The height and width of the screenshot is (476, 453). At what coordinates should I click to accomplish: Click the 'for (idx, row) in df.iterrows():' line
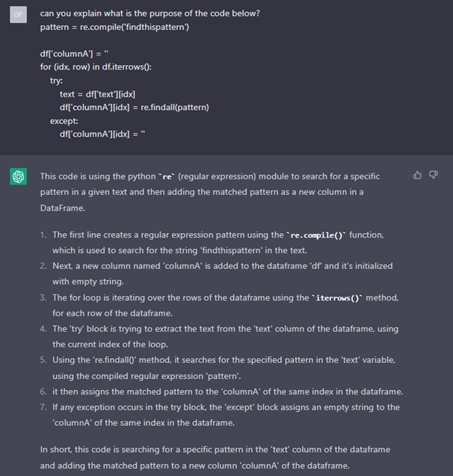pos(96,67)
